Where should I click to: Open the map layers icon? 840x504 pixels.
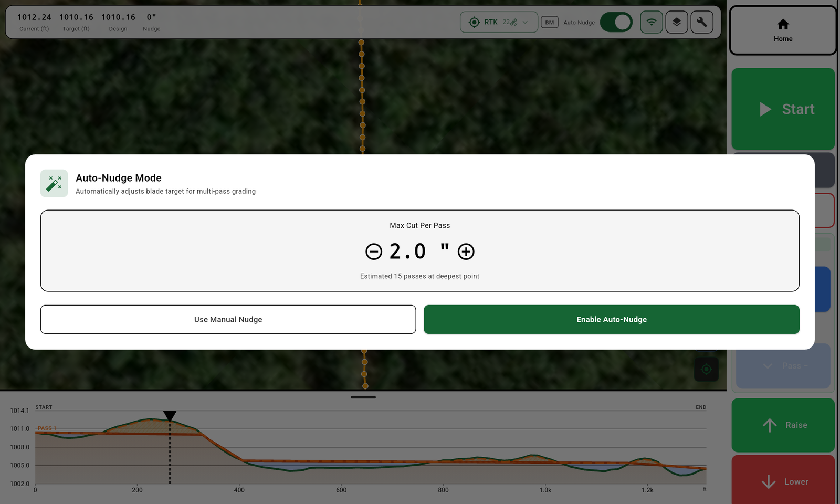pyautogui.click(x=677, y=22)
